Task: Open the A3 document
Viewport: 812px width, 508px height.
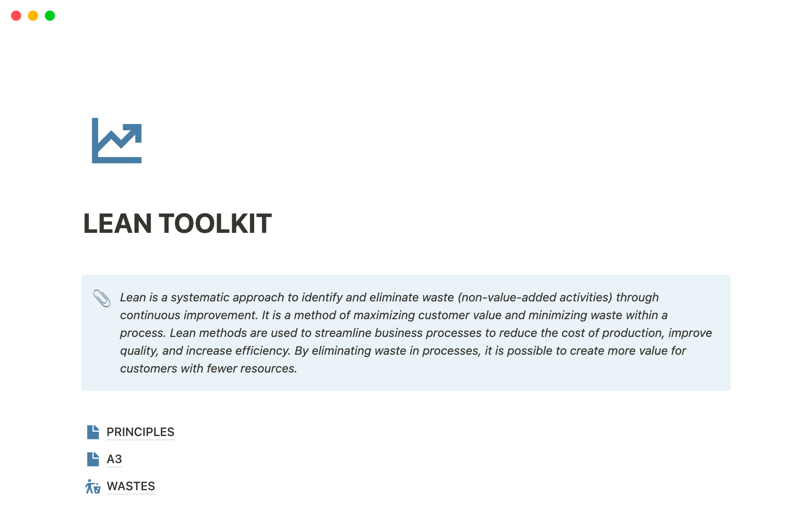Action: [x=114, y=459]
